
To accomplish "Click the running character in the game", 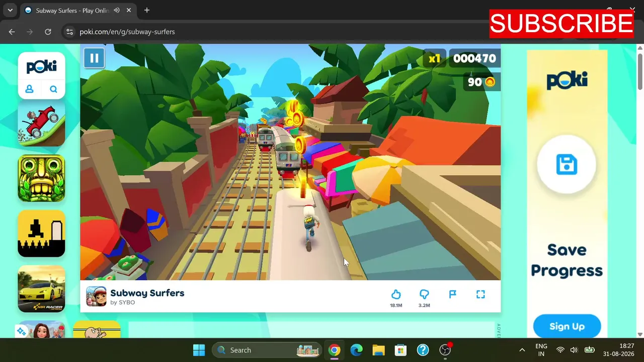I will click(309, 227).
